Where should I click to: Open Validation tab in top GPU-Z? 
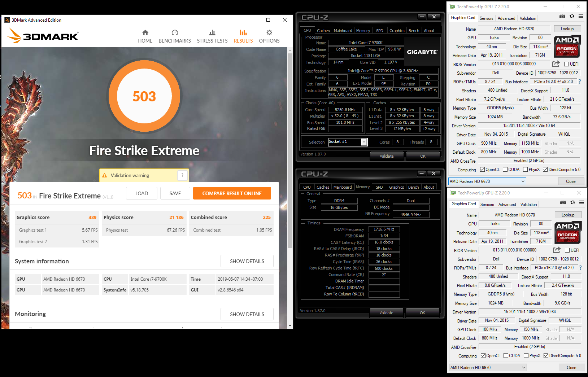[528, 18]
